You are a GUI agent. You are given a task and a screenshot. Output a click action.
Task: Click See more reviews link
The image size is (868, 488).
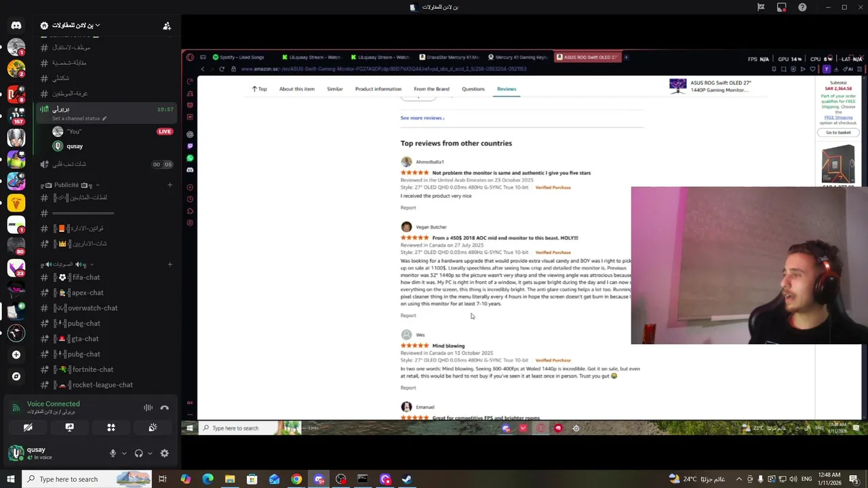[422, 118]
